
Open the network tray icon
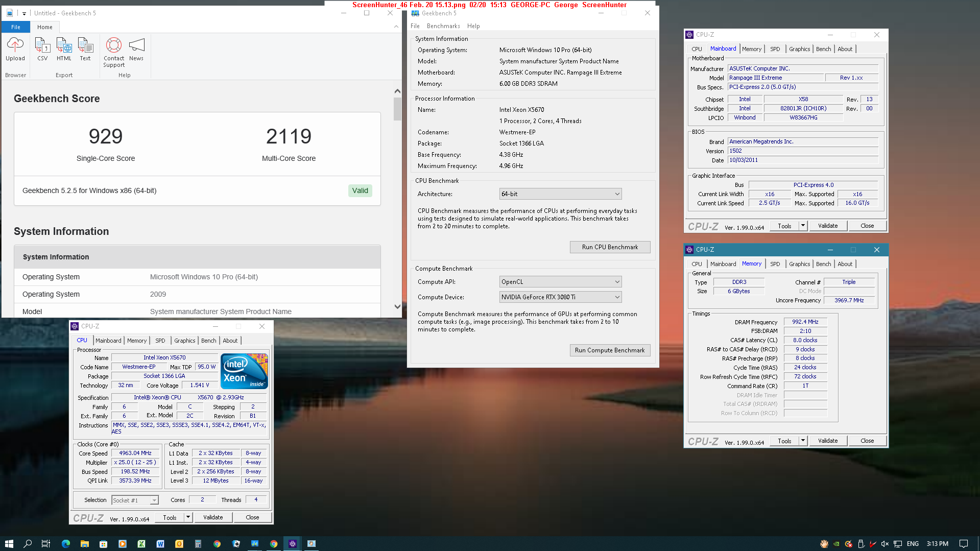pyautogui.click(x=898, y=544)
